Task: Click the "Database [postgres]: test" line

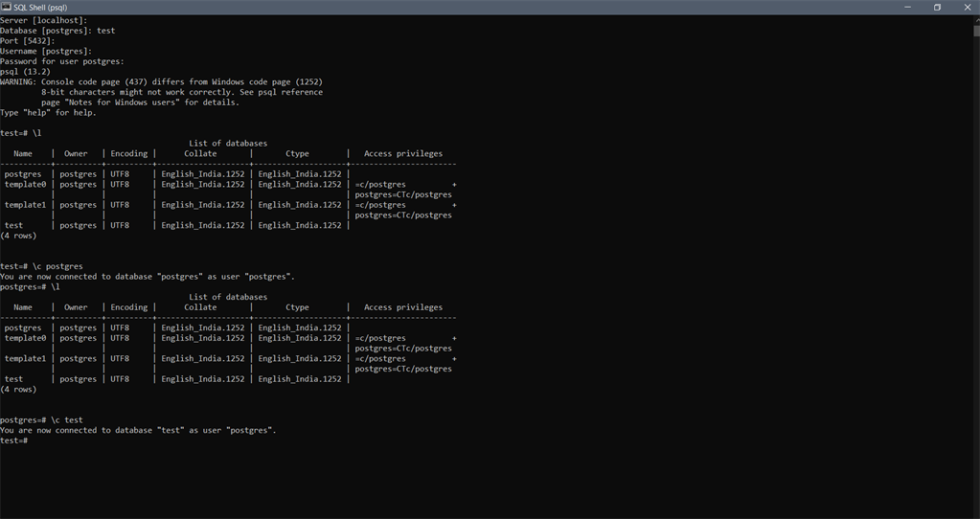Action: [57, 31]
